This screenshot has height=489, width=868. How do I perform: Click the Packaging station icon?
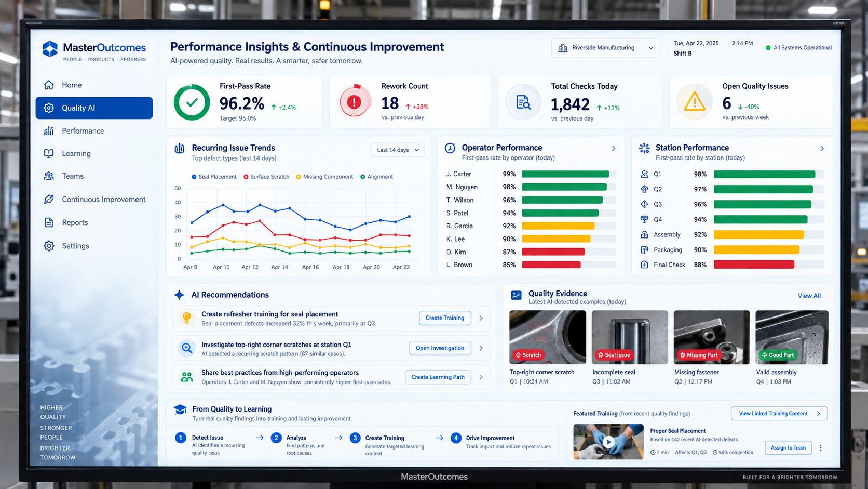coord(644,249)
